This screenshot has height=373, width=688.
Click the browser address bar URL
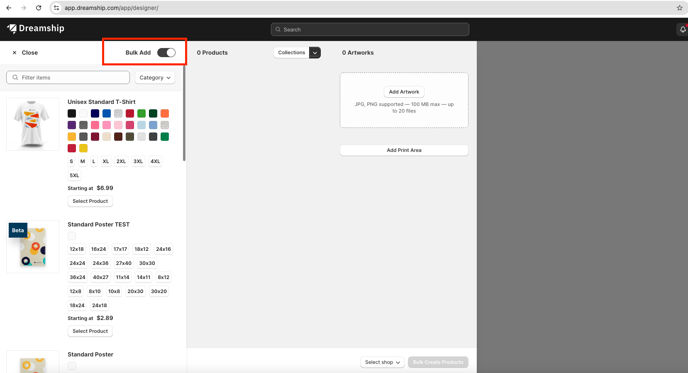tap(111, 8)
